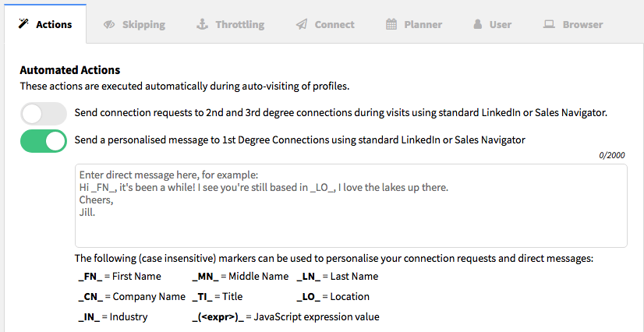Viewport: 644px width, 332px height.
Task: Click the magic wand Actions icon
Action: (x=24, y=24)
